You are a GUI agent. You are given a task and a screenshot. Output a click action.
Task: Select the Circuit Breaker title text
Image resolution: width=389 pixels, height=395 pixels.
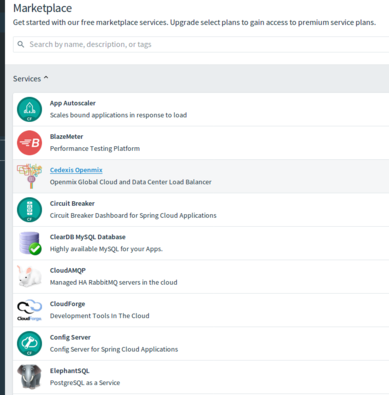[x=72, y=203]
